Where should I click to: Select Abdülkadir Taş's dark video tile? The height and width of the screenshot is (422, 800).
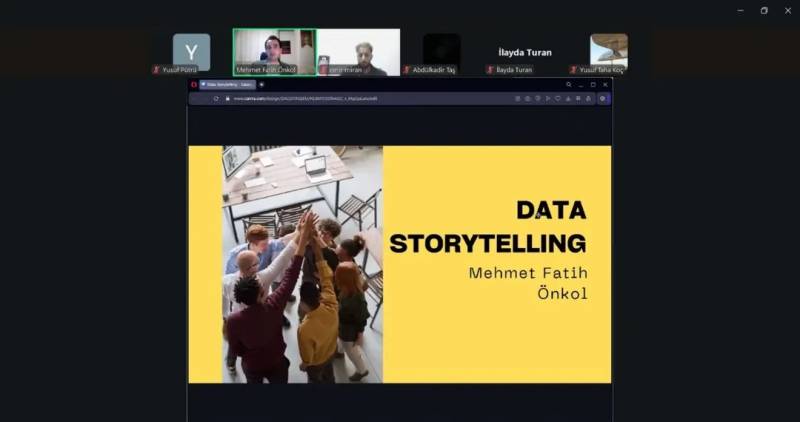(x=441, y=50)
